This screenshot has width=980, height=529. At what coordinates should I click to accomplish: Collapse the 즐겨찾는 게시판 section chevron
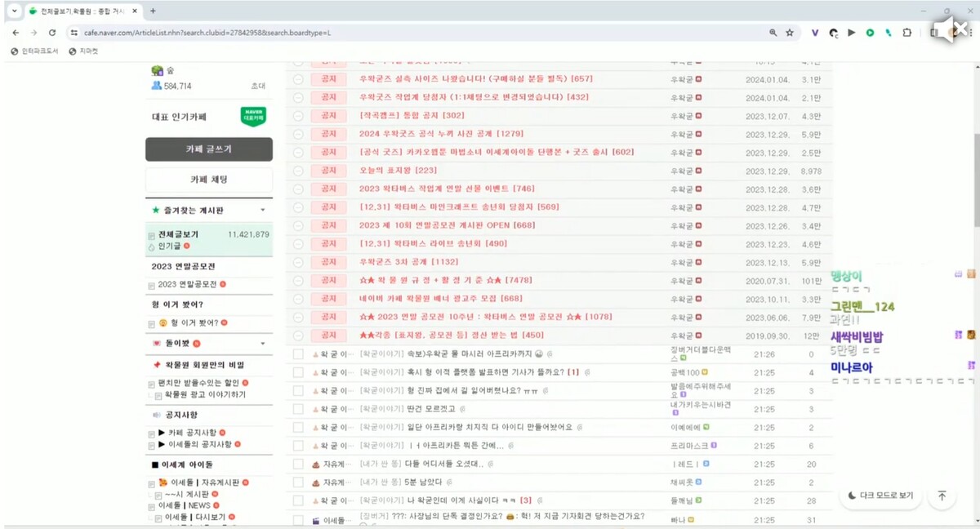[262, 210]
